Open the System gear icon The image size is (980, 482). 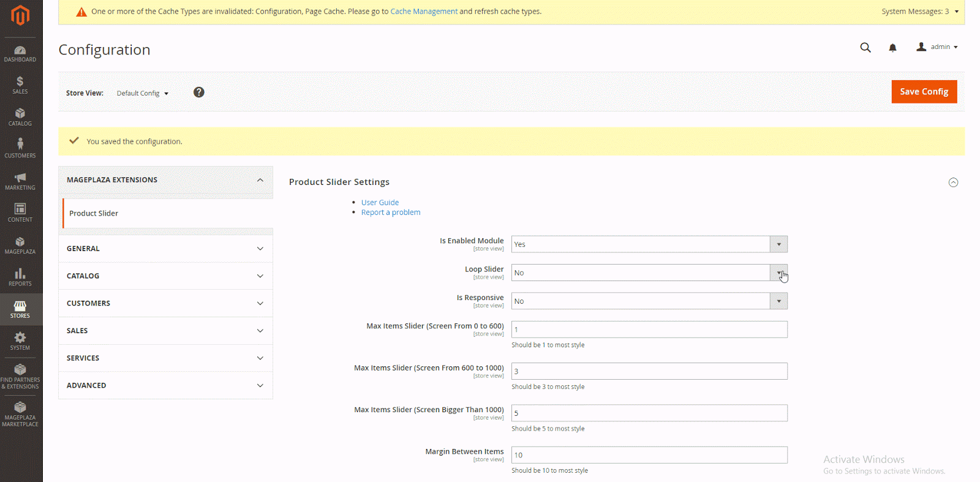coord(20,341)
